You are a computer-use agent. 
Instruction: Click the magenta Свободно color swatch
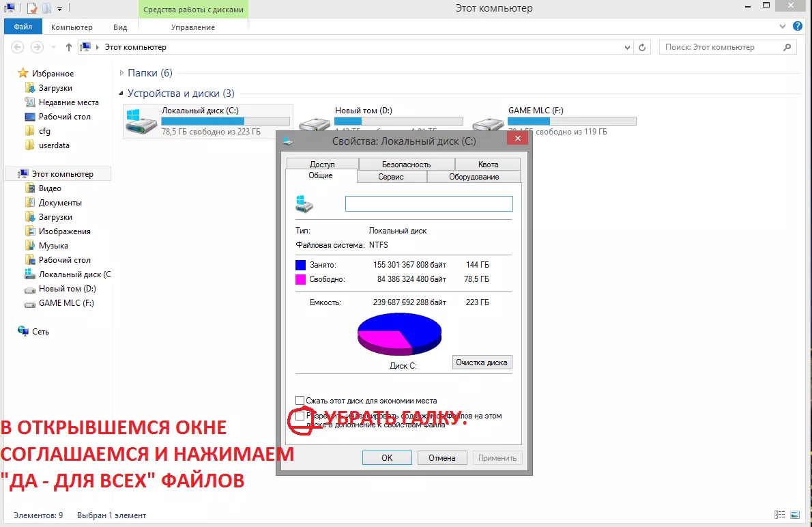coord(300,279)
